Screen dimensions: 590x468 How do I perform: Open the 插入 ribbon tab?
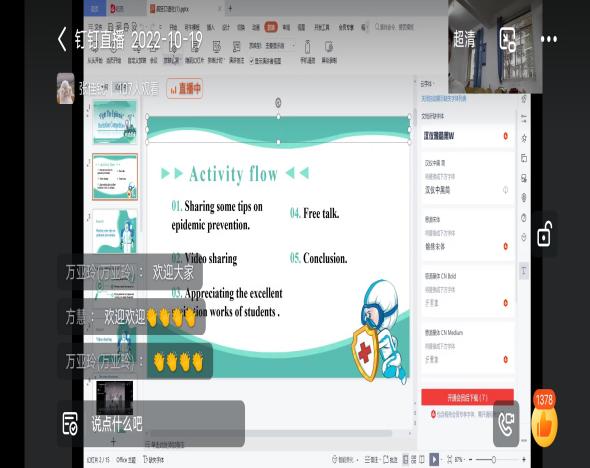(211, 27)
